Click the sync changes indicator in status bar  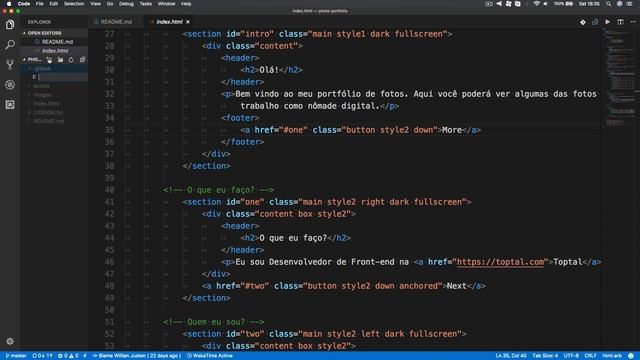tap(42, 356)
